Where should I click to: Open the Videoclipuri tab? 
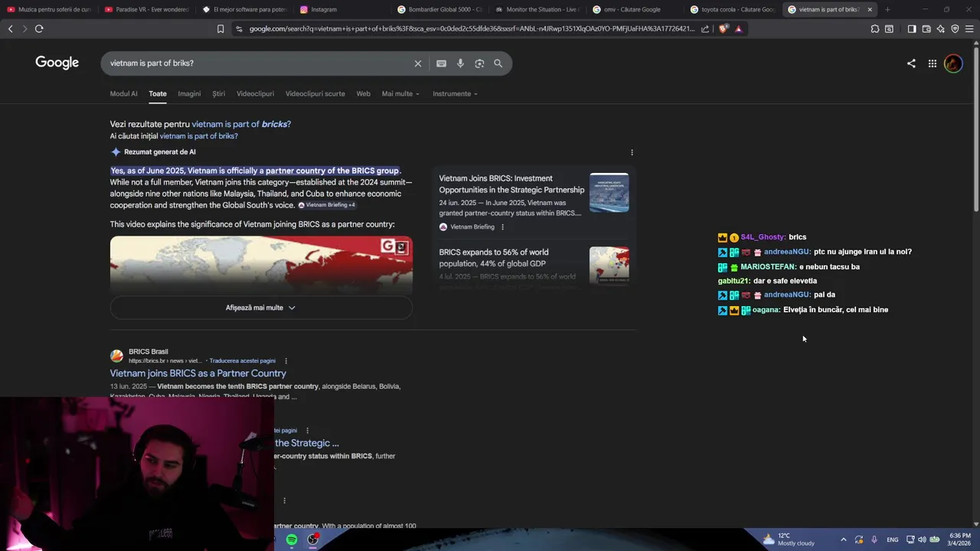tap(255, 94)
